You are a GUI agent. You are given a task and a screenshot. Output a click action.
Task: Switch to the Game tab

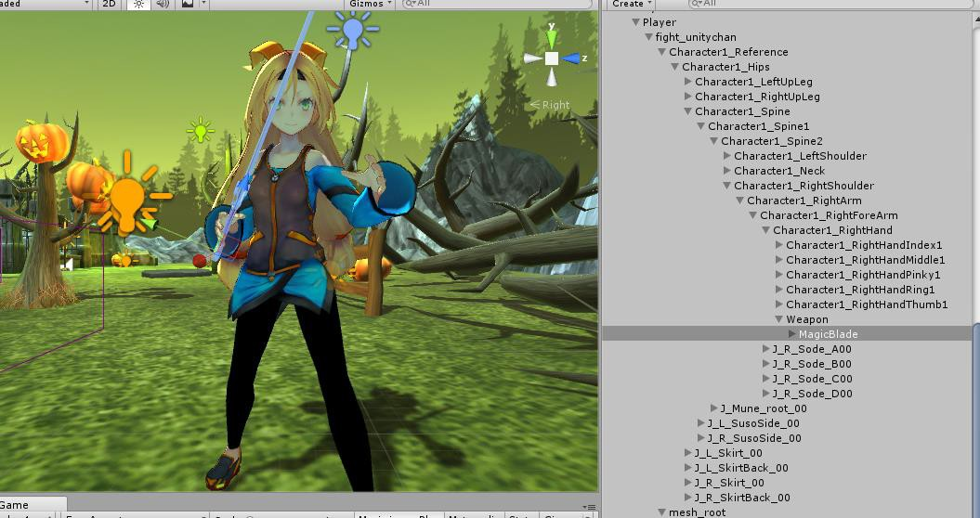15,505
